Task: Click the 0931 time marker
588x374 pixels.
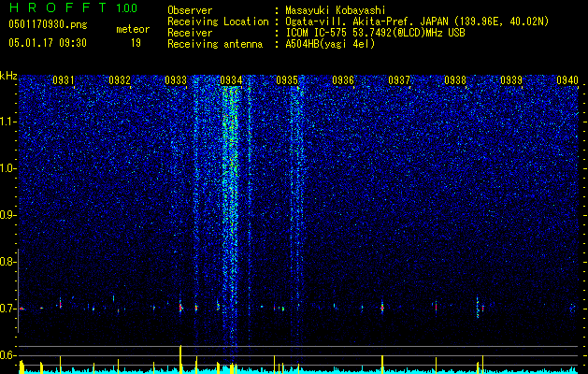Action: click(x=63, y=80)
